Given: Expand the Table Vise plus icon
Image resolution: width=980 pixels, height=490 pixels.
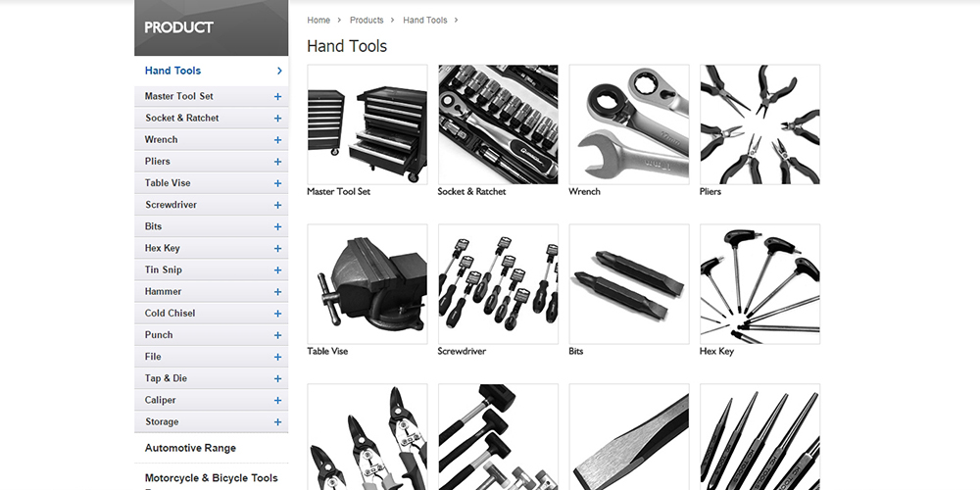Looking at the screenshot, I should [x=277, y=184].
